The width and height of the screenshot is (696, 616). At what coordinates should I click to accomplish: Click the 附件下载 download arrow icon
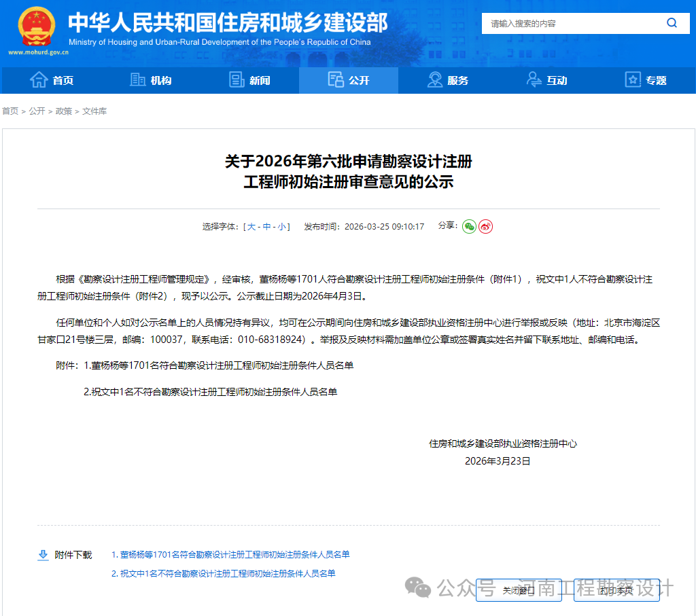(43, 555)
